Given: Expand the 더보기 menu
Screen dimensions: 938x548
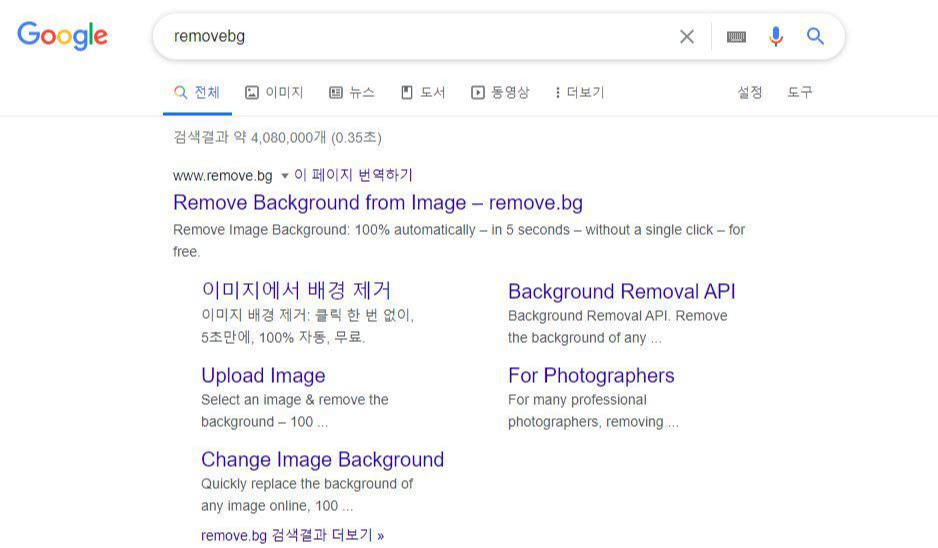Looking at the screenshot, I should point(580,92).
